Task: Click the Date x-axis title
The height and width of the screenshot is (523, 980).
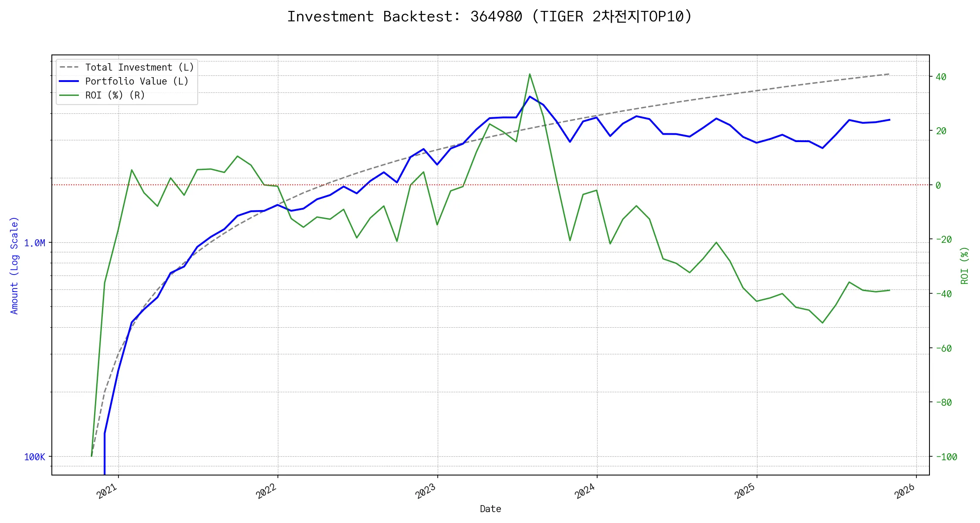Action: coord(490,509)
